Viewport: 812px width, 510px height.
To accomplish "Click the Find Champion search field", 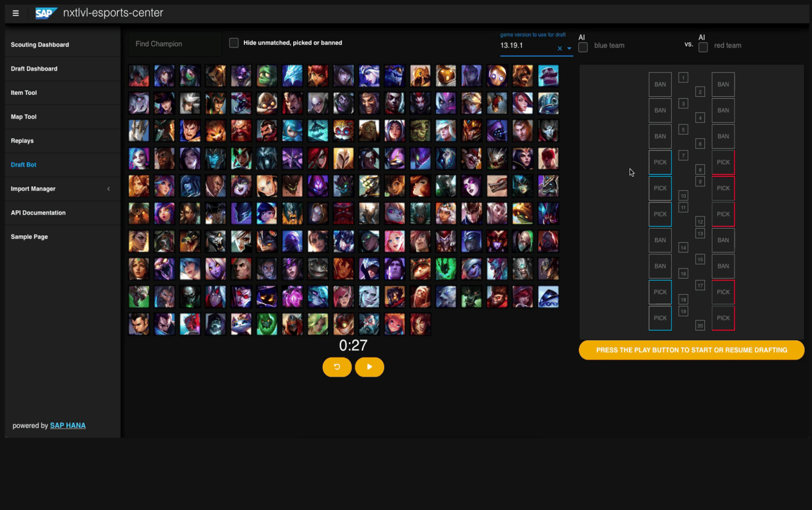I will (174, 44).
